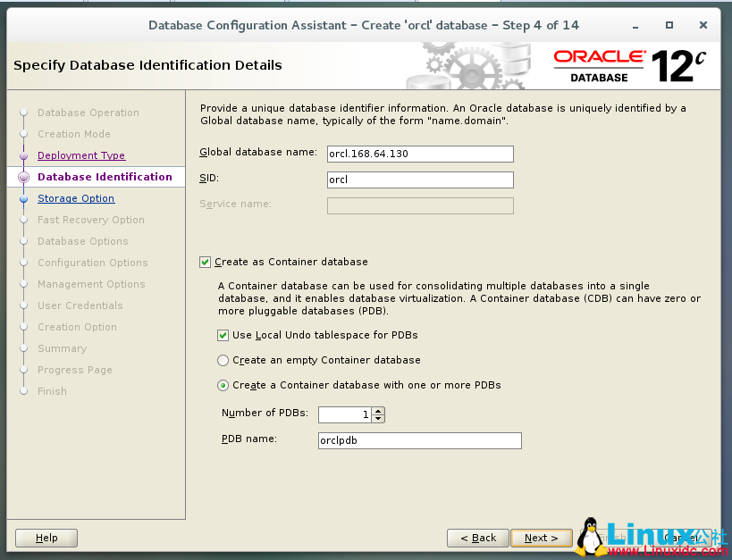This screenshot has width=732, height=560.
Task: Click the step indicator beside Finish
Action: pyautogui.click(x=23, y=391)
